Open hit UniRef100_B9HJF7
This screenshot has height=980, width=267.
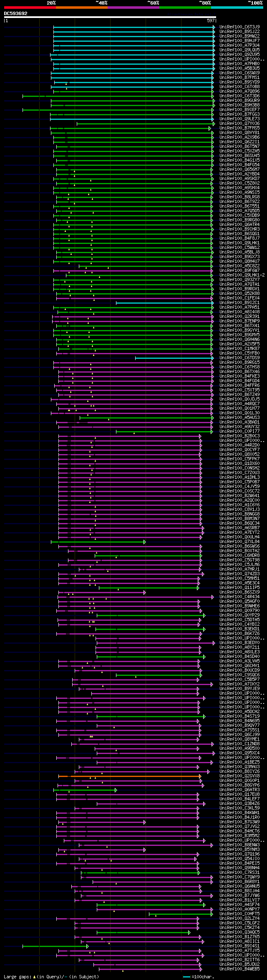239,41
